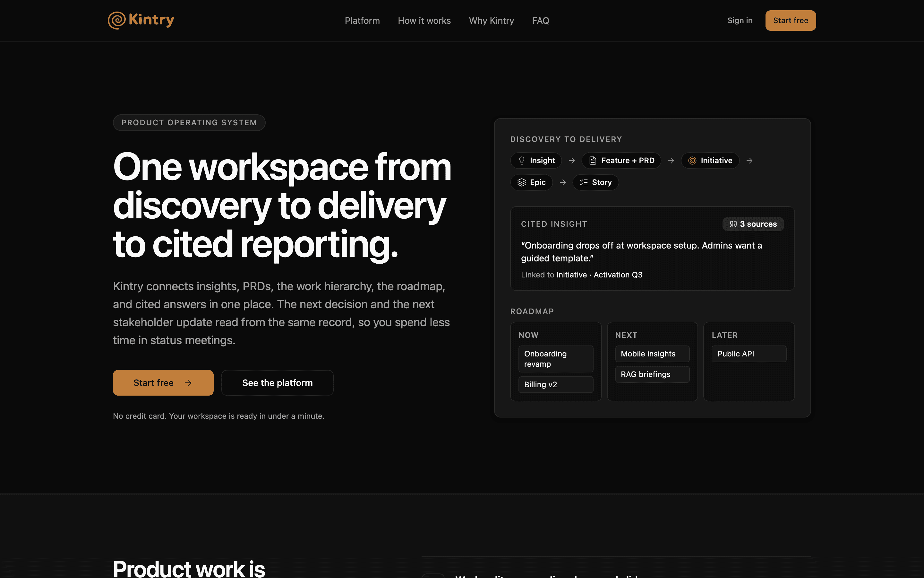Click the NOW column heading
The height and width of the screenshot is (578, 924).
(x=528, y=335)
